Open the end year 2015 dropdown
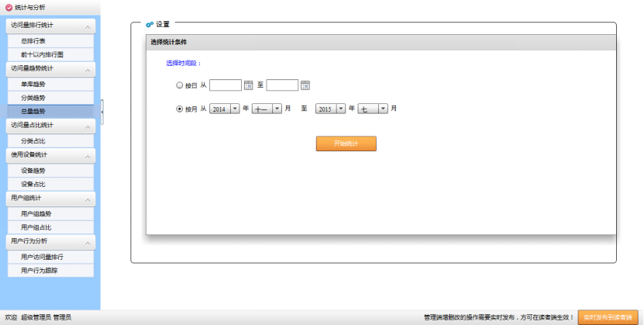Screen dimensions: 644x325 tap(340, 109)
